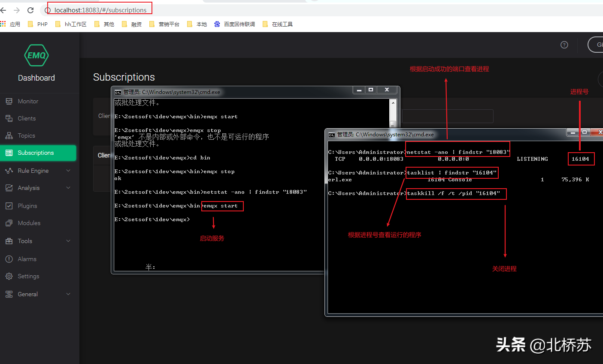Select the Subscriptions item in the sidebar
603x364 pixels.
point(38,153)
